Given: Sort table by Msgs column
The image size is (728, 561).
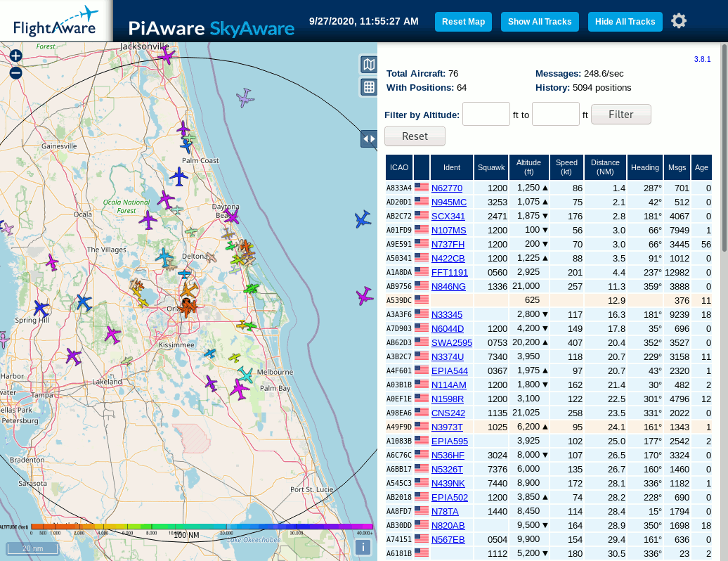Looking at the screenshot, I should click(677, 167).
